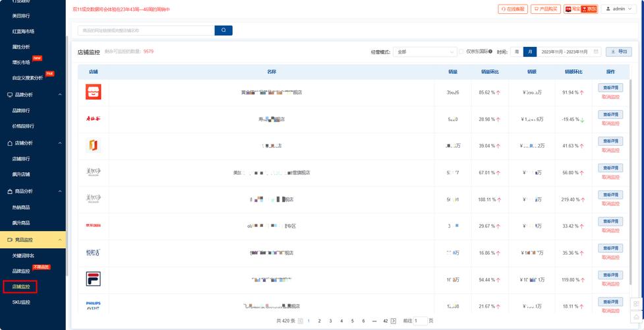Screen dimensions: 644x330
Task: Click the 悦君活 store logo
Action: [x=93, y=253]
